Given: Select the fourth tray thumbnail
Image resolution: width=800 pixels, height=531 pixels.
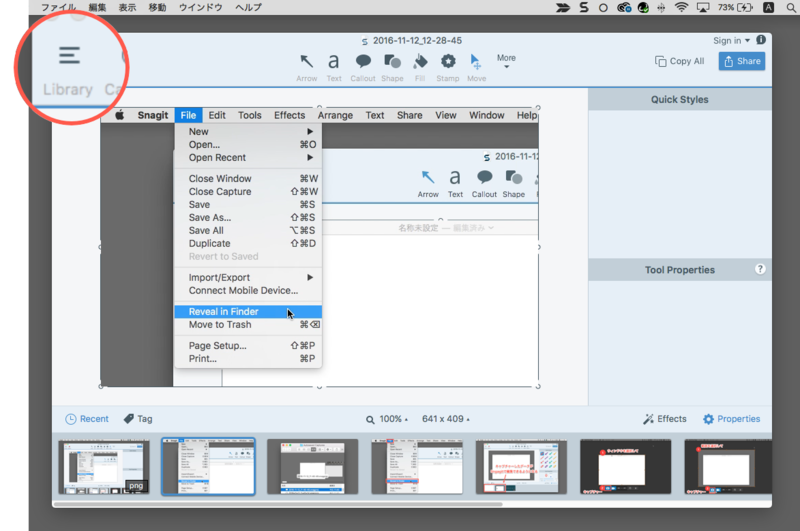Looking at the screenshot, I should 417,467.
